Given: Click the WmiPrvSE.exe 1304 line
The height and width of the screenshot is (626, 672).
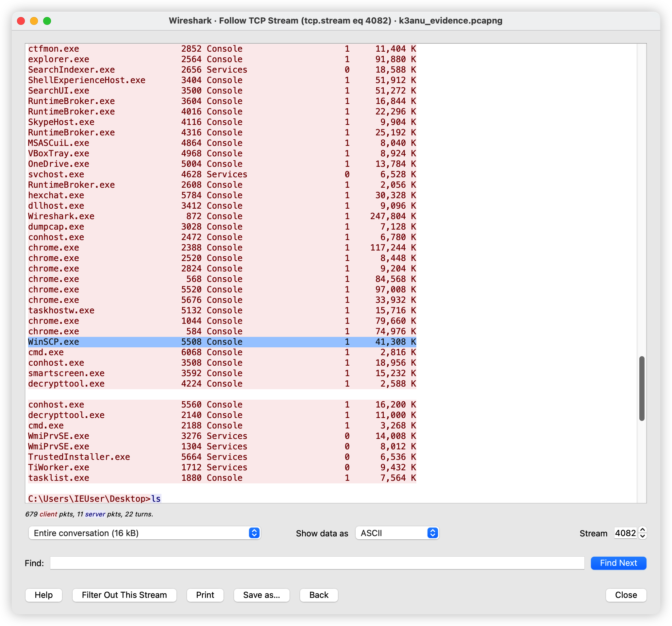Looking at the screenshot, I should tap(222, 447).
